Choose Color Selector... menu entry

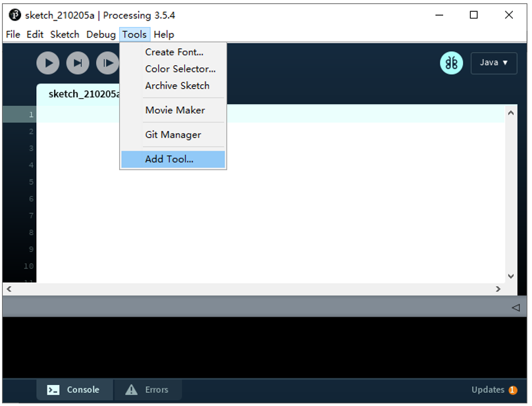pyautogui.click(x=173, y=69)
